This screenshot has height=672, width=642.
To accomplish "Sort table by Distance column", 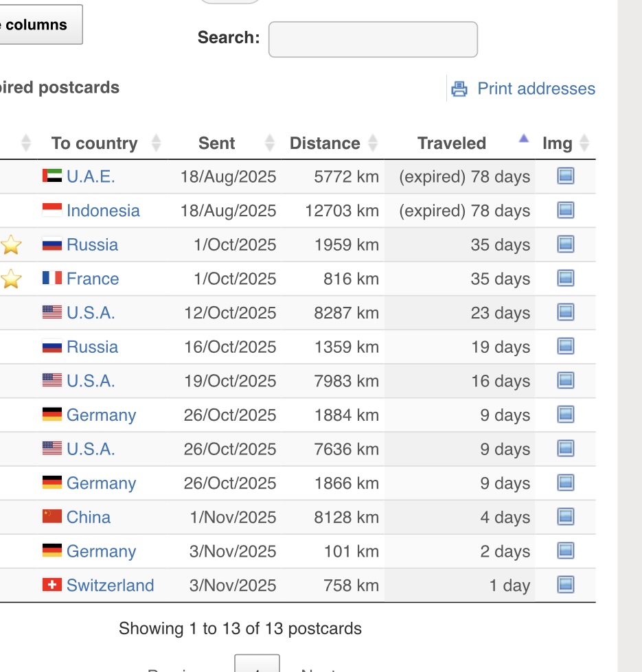I will (325, 143).
